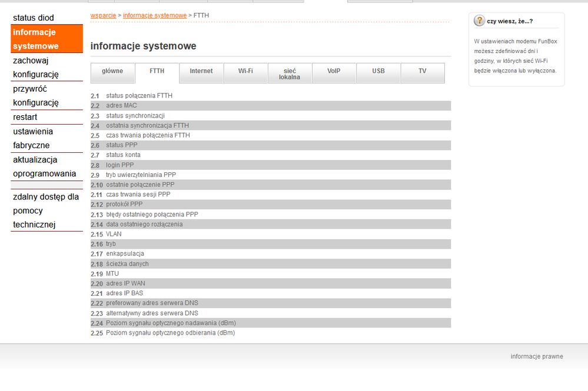The image size is (588, 391).
Task: Switch to the Internet tab
Action: [201, 71]
